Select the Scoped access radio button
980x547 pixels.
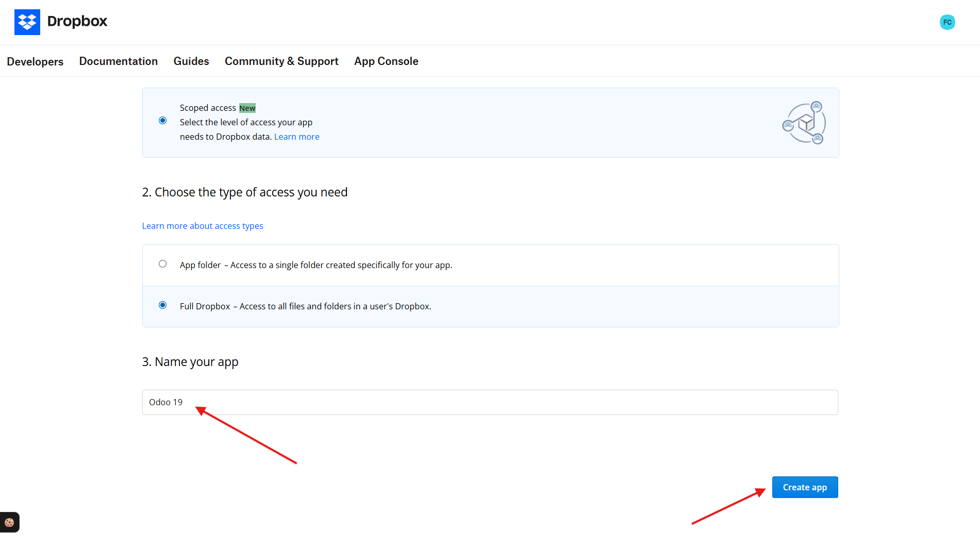[x=163, y=121]
